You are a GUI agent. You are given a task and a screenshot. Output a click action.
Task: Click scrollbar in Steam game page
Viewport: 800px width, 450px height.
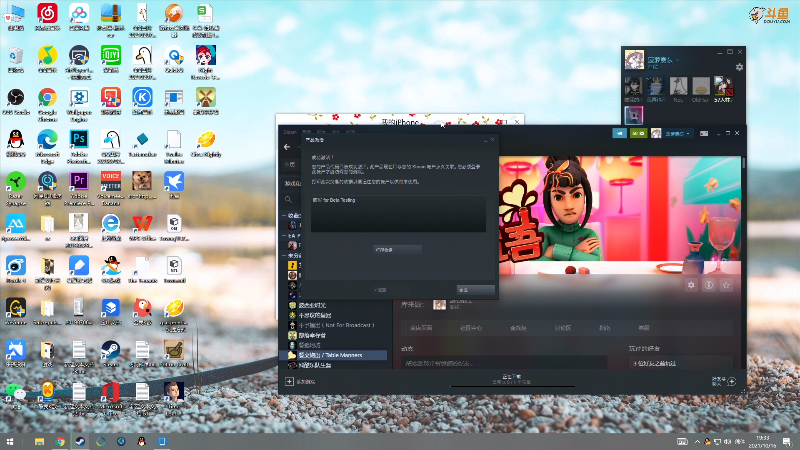[x=744, y=163]
